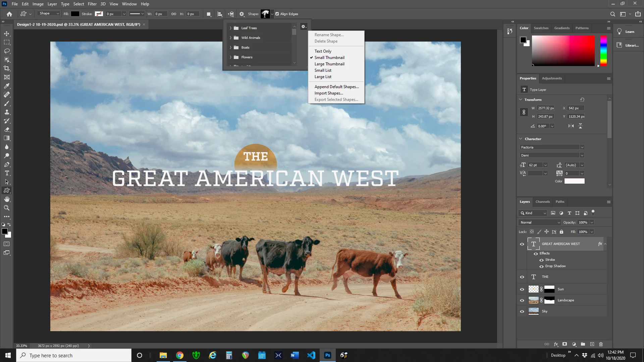
Task: Open the Learn panel button
Action: 626,32
